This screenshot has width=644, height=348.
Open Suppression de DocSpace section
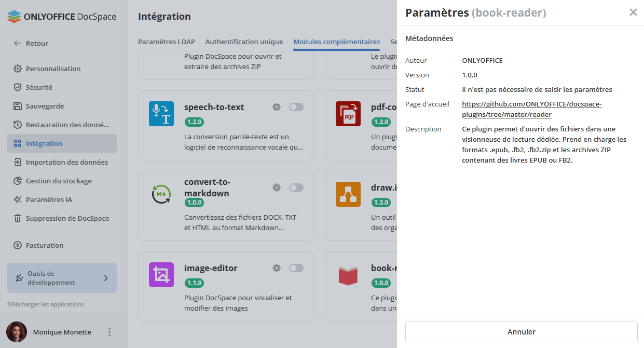coord(62,218)
